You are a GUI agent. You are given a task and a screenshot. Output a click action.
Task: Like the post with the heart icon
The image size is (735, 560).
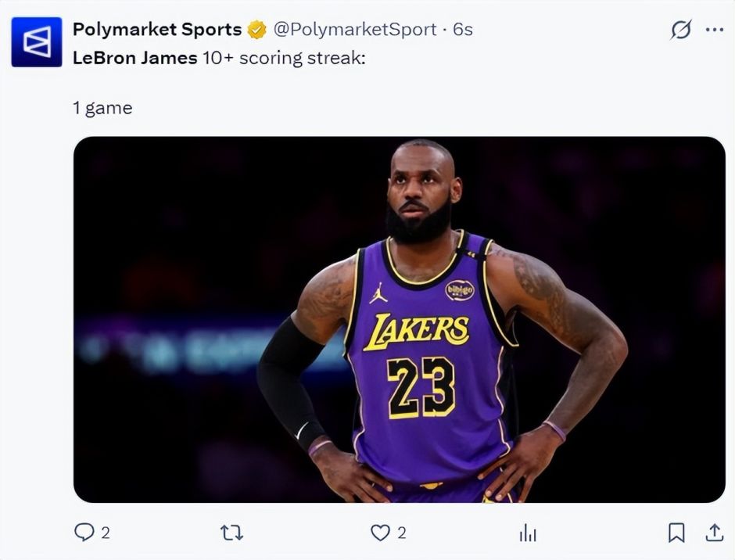point(380,533)
